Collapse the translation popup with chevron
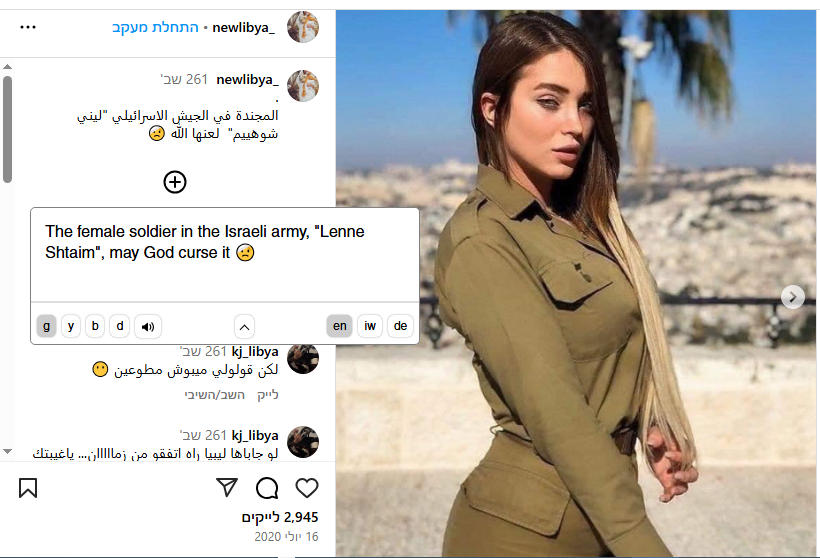 click(x=244, y=327)
